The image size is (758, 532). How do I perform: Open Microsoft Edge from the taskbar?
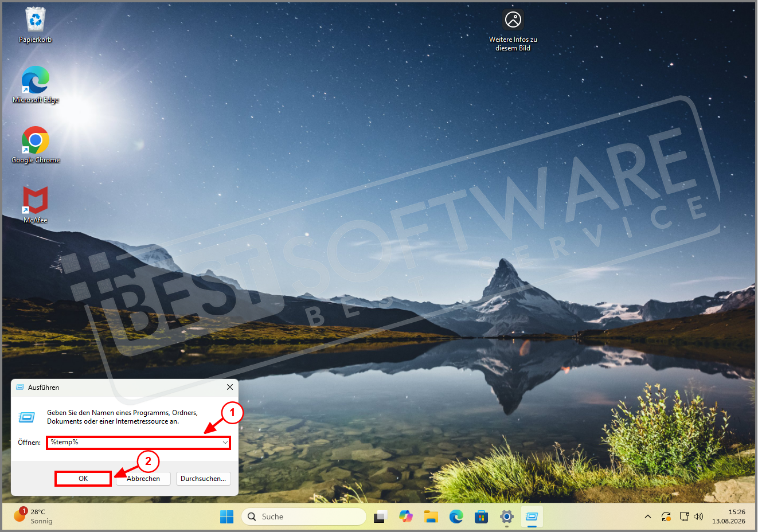(x=456, y=517)
